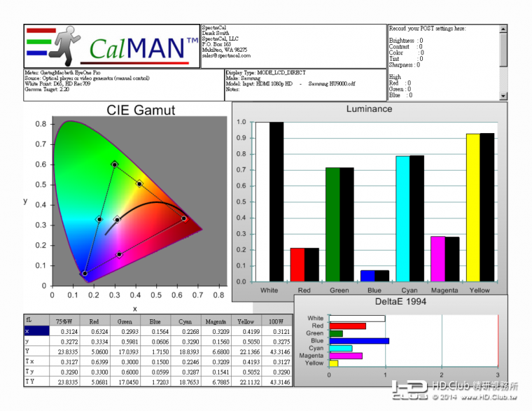Click the '75%W' column header
Viewport: 532px width, 411px height.
point(64,321)
